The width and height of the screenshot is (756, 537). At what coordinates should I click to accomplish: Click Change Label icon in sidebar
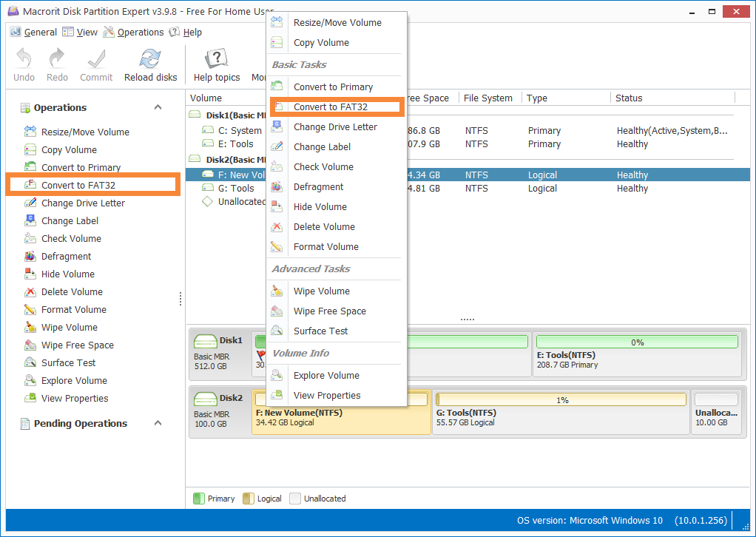[x=30, y=220]
